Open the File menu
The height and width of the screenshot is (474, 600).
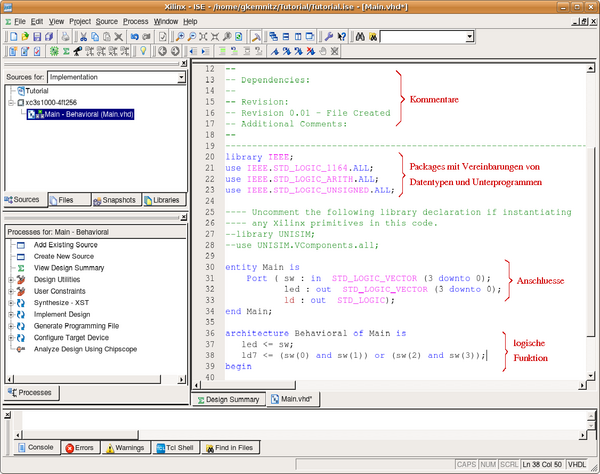tap(20, 21)
